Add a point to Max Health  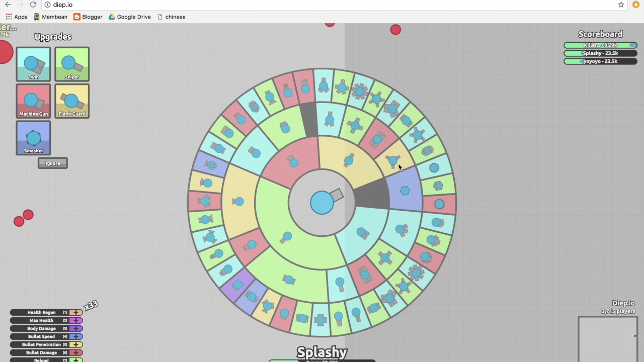[76, 320]
